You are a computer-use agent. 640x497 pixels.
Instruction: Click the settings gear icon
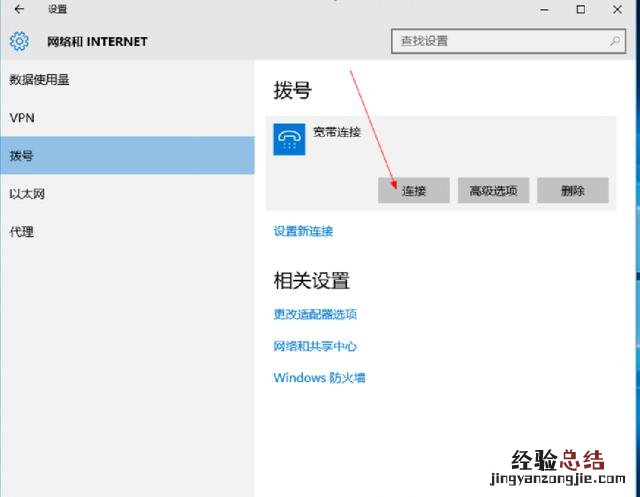(x=19, y=41)
